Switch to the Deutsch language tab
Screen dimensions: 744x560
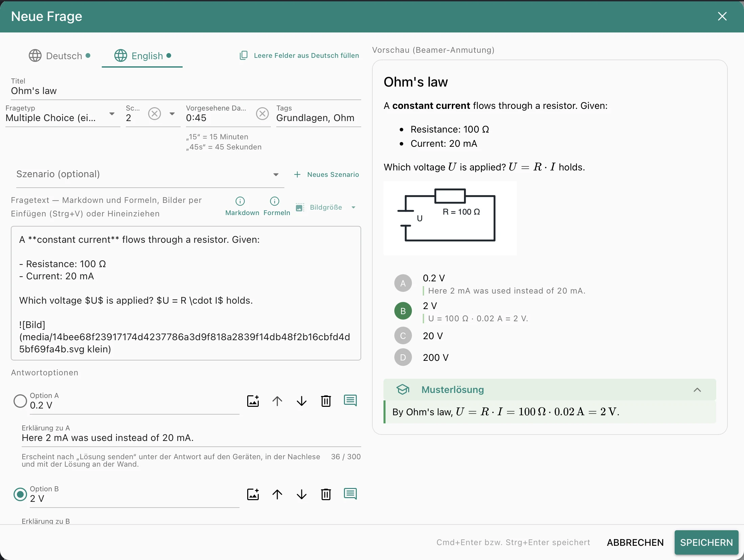click(x=60, y=56)
